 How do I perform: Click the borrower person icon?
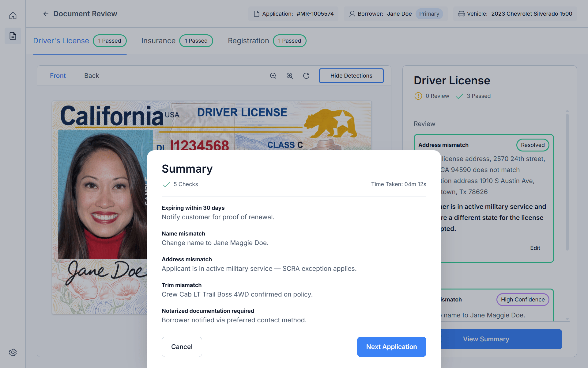coord(352,14)
